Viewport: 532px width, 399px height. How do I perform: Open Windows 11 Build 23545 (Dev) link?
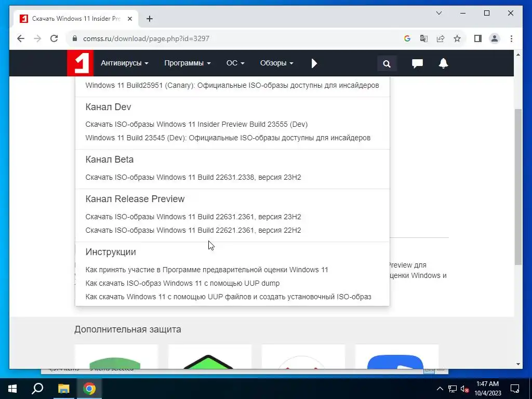pyautogui.click(x=228, y=138)
